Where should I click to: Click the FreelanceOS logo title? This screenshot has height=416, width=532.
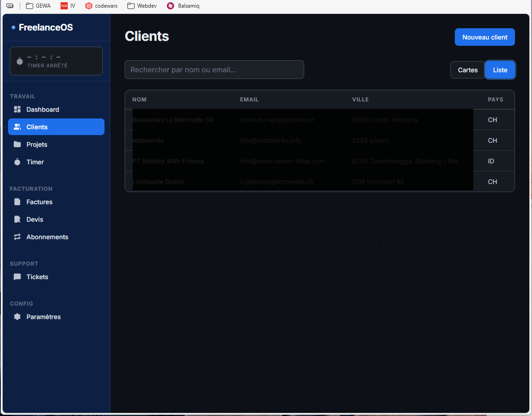coord(45,27)
